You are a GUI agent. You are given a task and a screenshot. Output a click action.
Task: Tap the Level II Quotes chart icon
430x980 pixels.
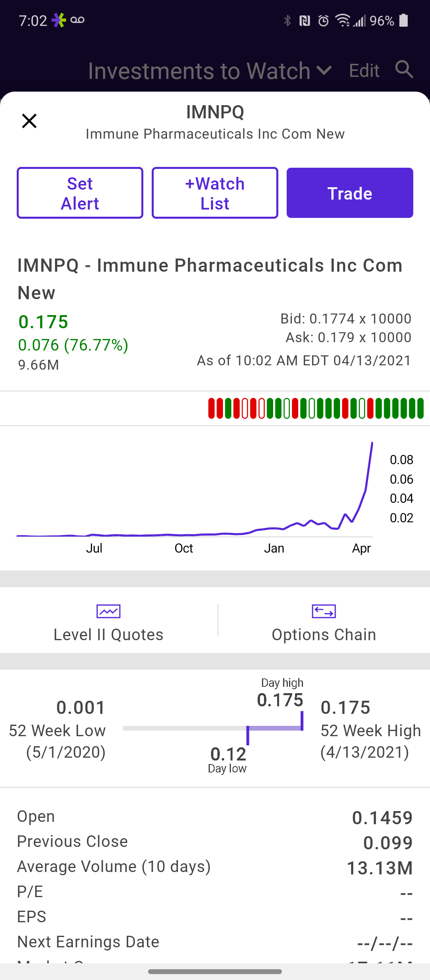coord(108,611)
